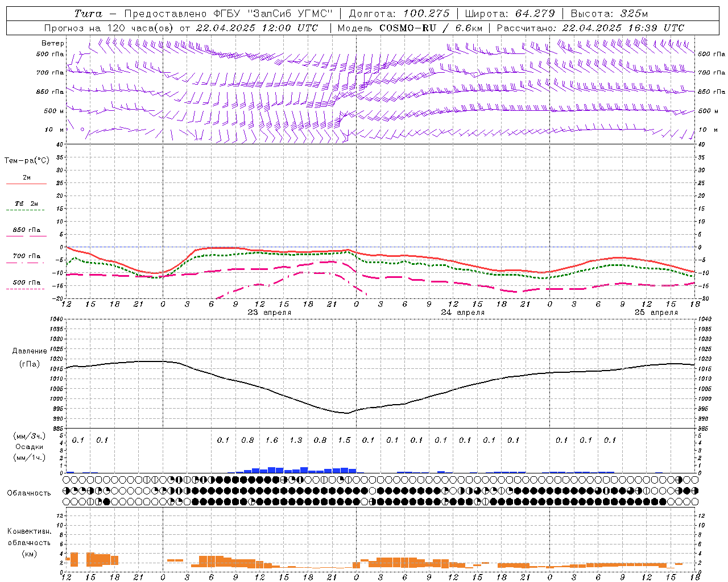
Task: Select the latitude value "Широта: 64.279"
Action: pos(510,14)
